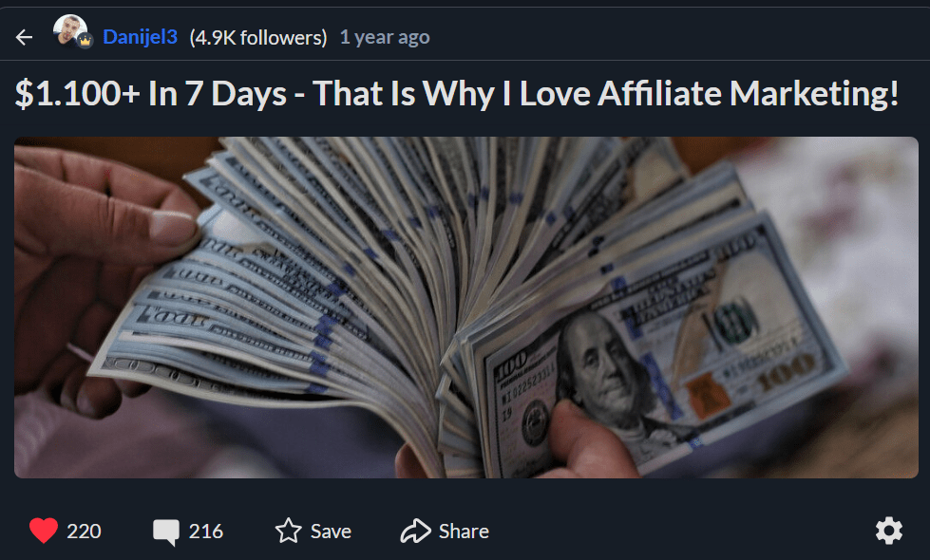The image size is (930, 560).
Task: Toggle the star icon to bookmark post
Action: click(x=288, y=531)
